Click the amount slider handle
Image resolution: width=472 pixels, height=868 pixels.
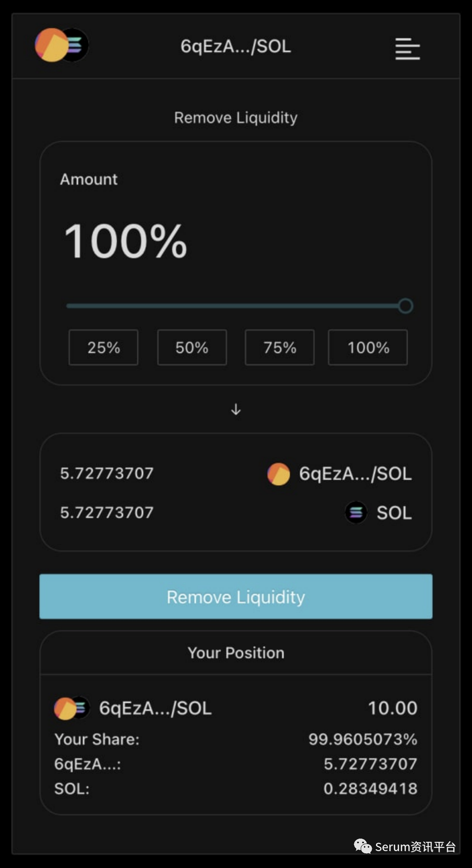(405, 306)
